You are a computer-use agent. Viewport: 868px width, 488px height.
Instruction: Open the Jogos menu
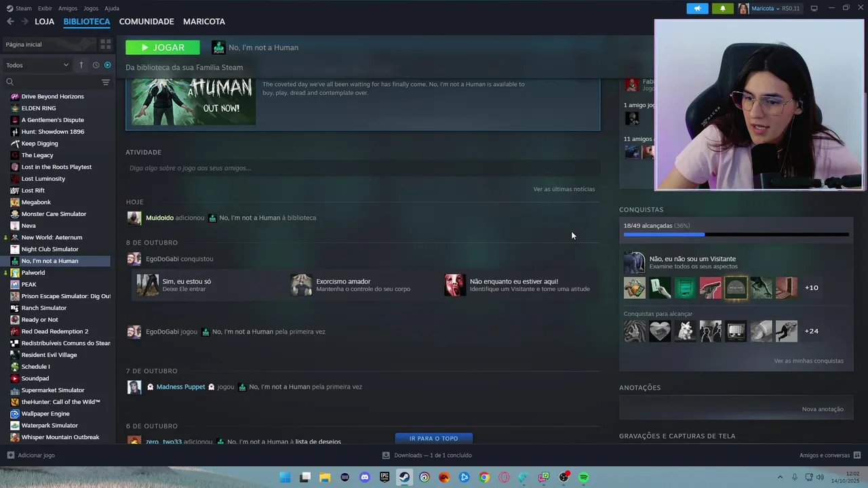91,8
